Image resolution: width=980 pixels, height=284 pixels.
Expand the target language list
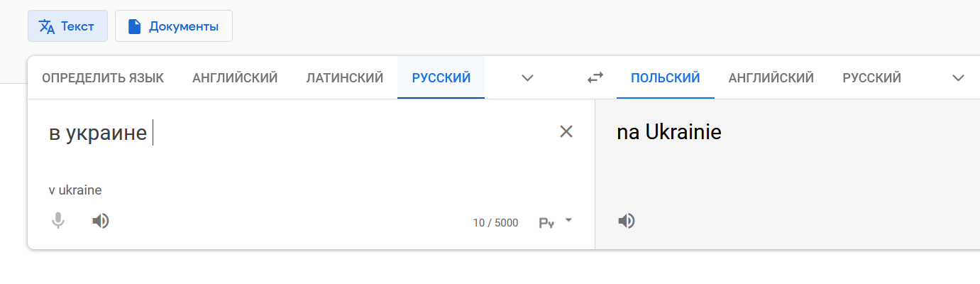click(959, 78)
